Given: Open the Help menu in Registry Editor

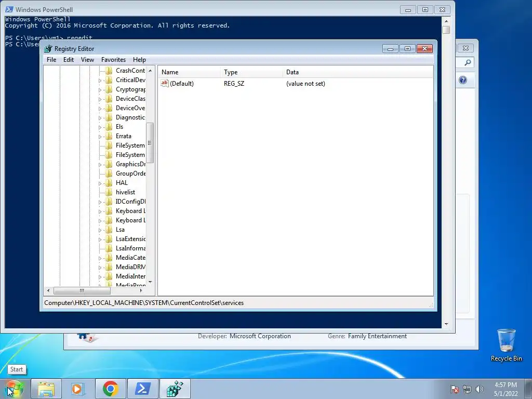Looking at the screenshot, I should 139,60.
